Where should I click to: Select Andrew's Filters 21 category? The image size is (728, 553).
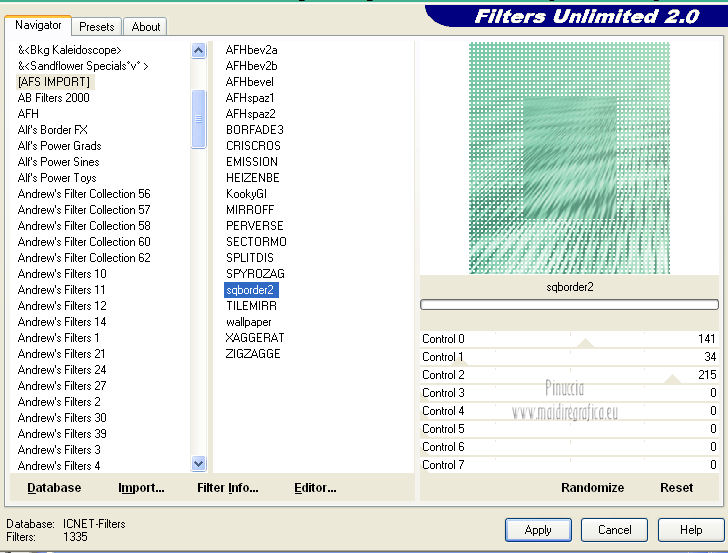coord(62,354)
